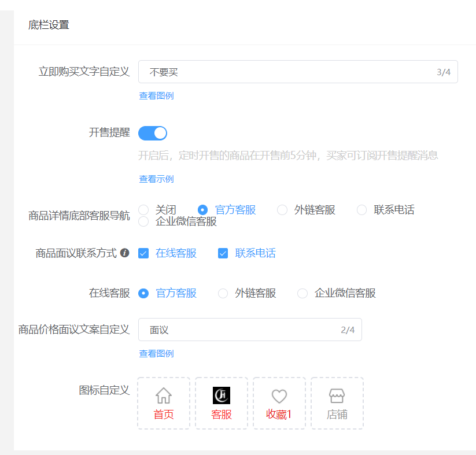Viewport: 476px width, 455px height.
Task: Open 查看图例 link under 立即购买文字自定义
Action: coord(156,96)
